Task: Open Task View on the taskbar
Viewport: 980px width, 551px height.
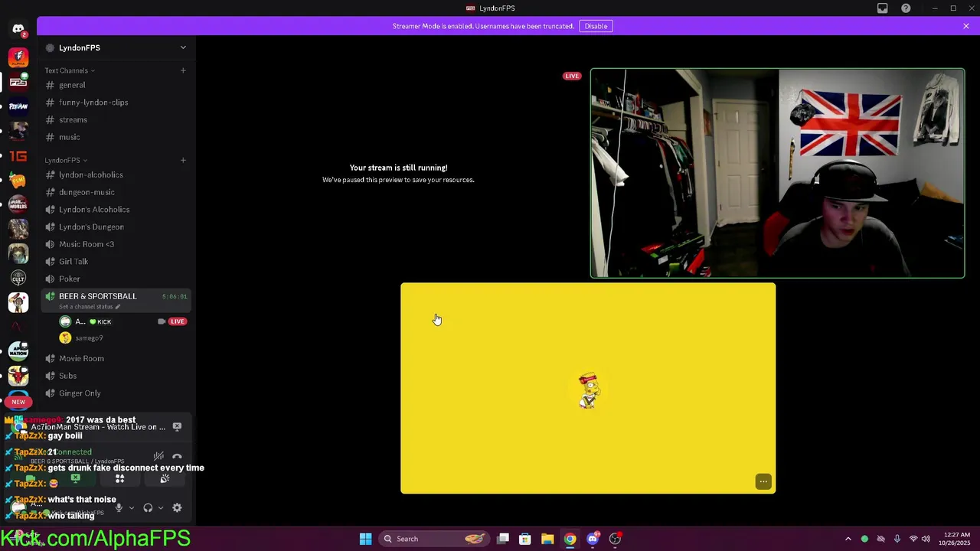Action: (503, 539)
